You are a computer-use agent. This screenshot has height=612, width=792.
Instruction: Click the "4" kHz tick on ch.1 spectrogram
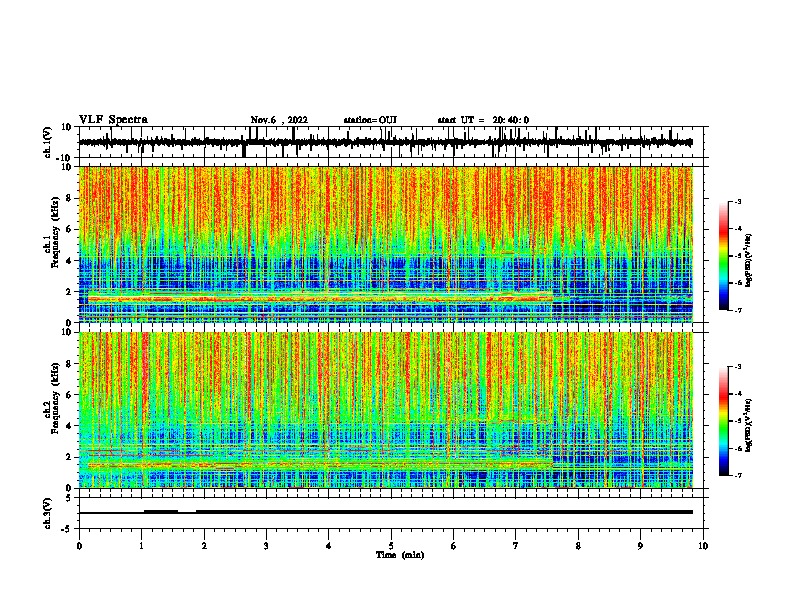70,261
